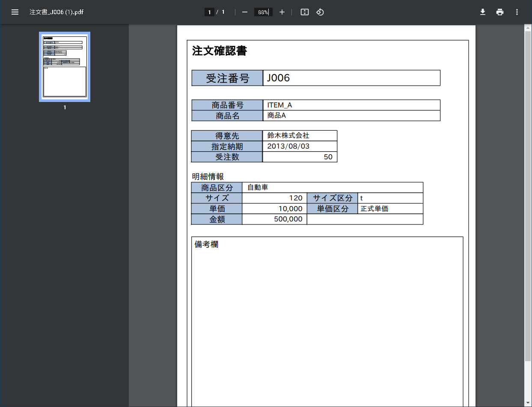532x407 pixels.
Task: Click the 商品名 label cell
Action: point(227,116)
